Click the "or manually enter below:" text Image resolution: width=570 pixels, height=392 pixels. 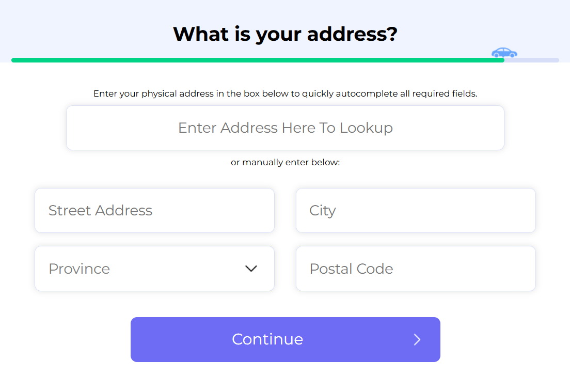tap(285, 163)
